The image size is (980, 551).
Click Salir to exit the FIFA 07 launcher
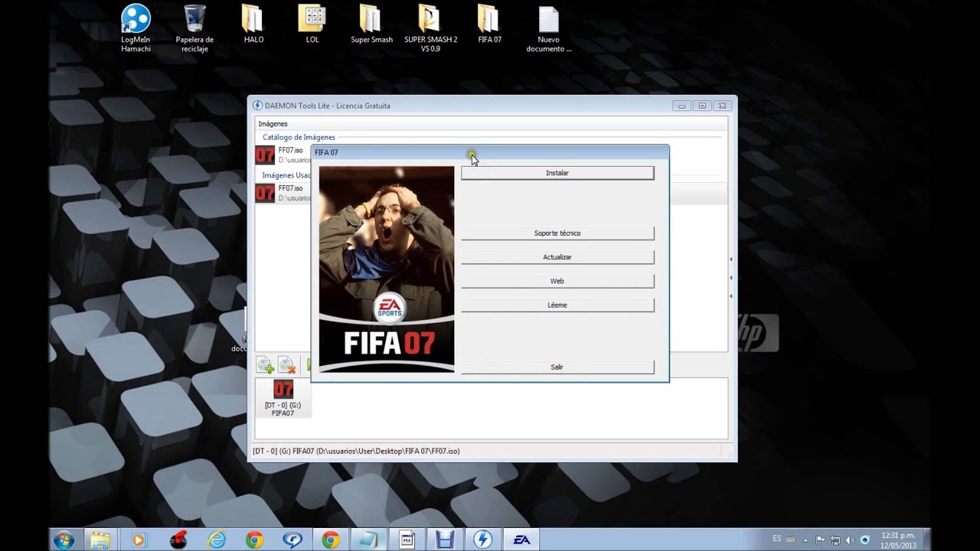(x=557, y=367)
